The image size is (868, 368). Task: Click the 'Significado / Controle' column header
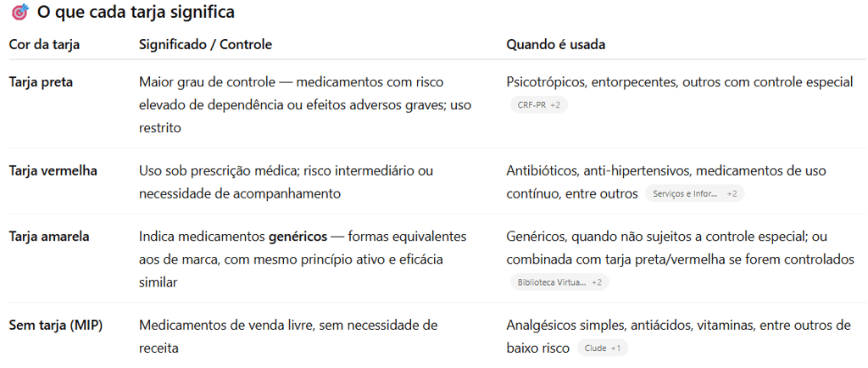(205, 44)
